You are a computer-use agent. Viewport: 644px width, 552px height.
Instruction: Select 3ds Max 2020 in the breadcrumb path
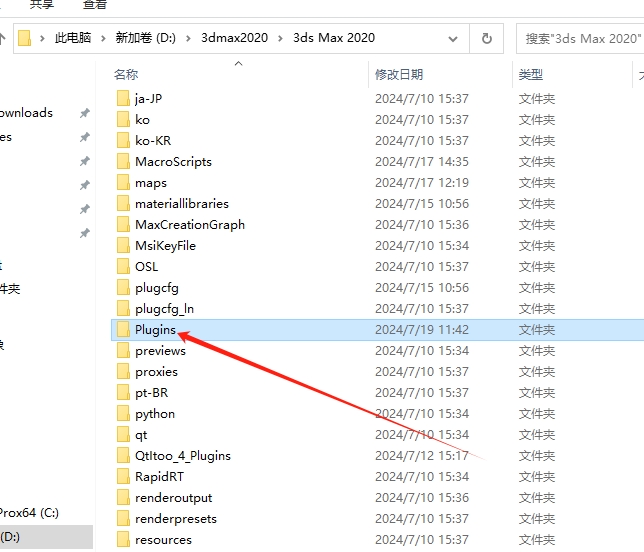(x=334, y=38)
